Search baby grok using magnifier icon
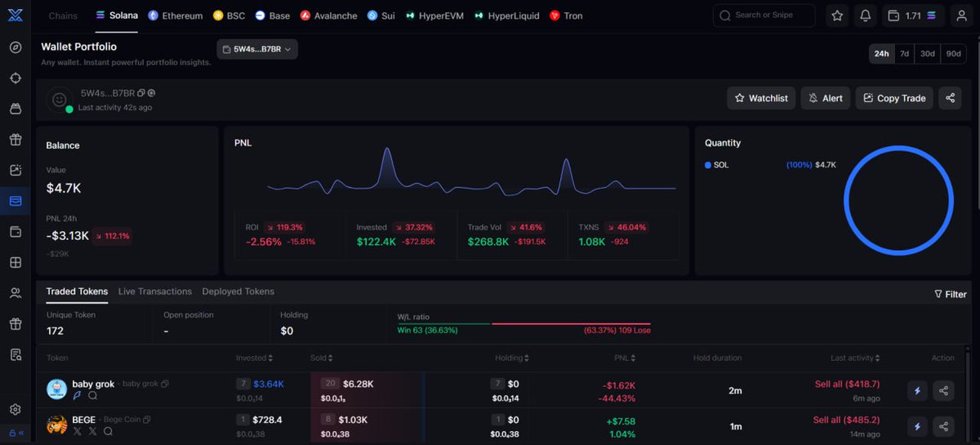 point(92,395)
